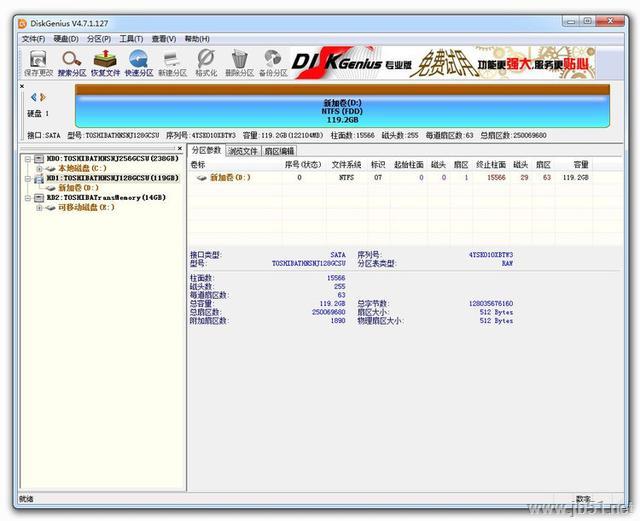
Task: Click the New Partition (新建分区) icon
Action: pos(172,63)
